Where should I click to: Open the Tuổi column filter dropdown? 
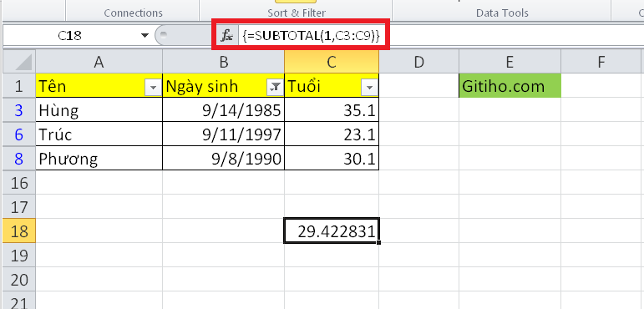click(x=370, y=88)
